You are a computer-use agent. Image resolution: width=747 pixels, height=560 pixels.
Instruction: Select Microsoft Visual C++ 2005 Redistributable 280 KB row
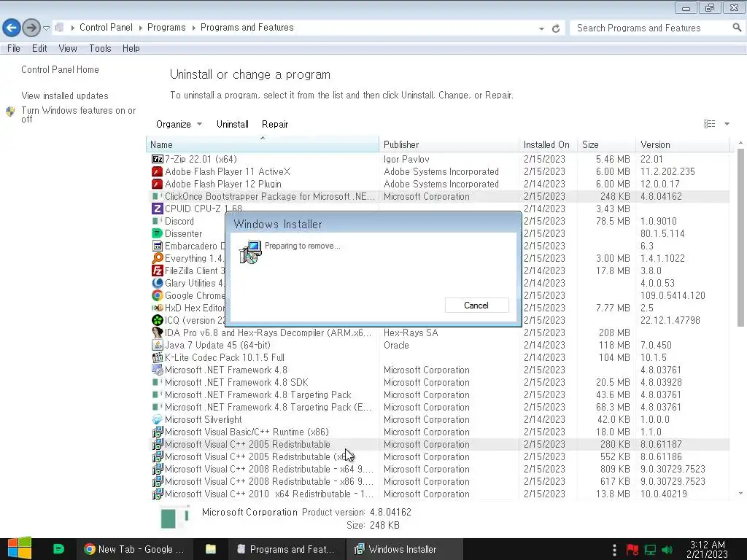click(438, 444)
